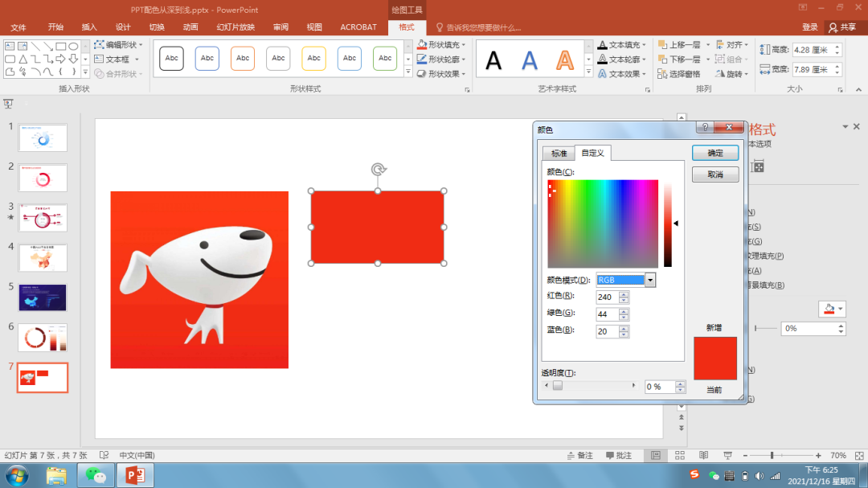868x488 pixels.
Task: Click the 确定 button in color dialog
Action: click(714, 153)
